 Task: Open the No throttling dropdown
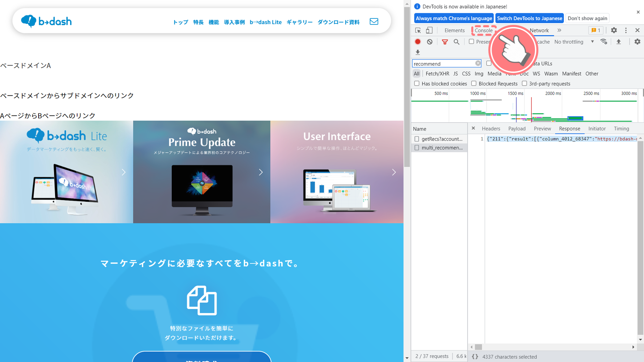[x=574, y=42]
